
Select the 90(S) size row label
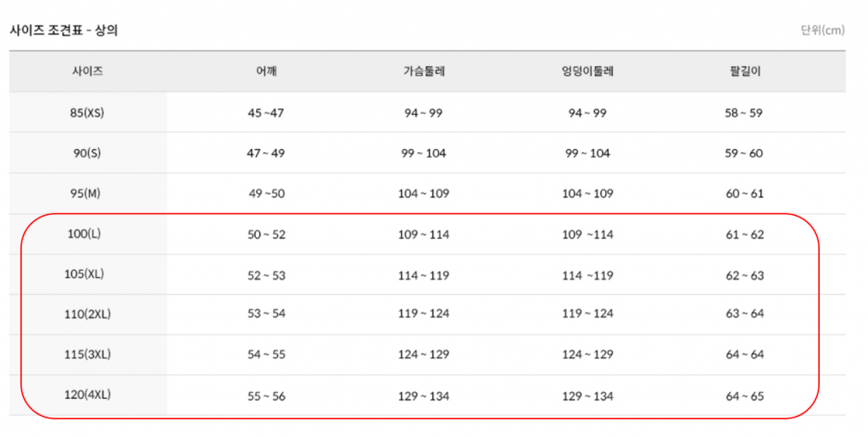tap(87, 153)
